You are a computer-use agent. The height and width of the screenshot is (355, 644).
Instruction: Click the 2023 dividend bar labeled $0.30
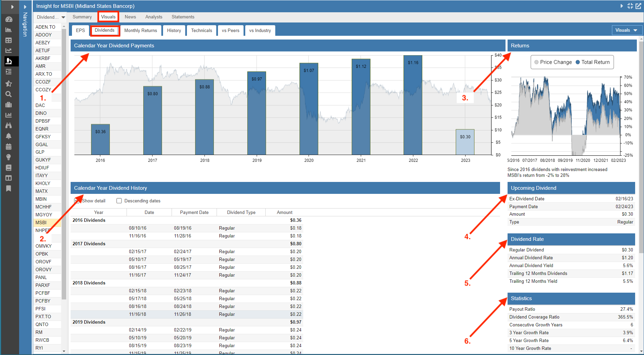tap(465, 142)
